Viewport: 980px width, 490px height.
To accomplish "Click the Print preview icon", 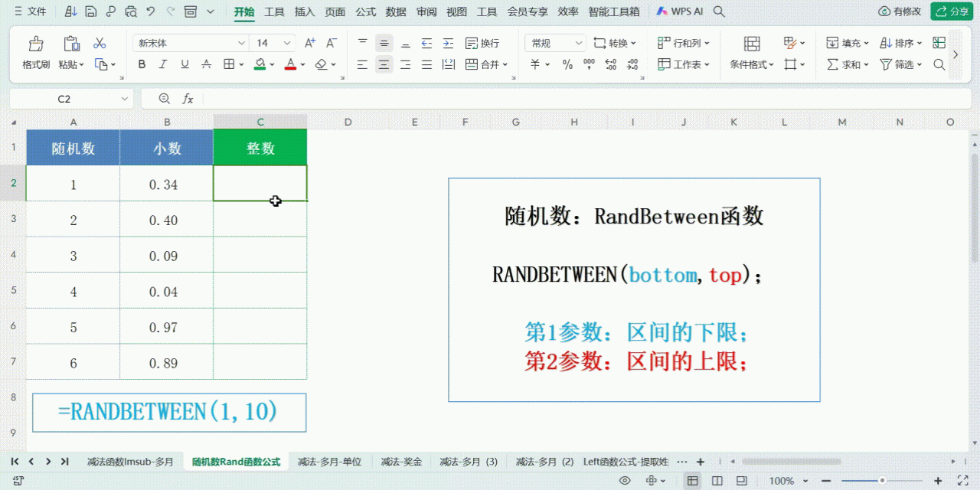I will 130,11.
